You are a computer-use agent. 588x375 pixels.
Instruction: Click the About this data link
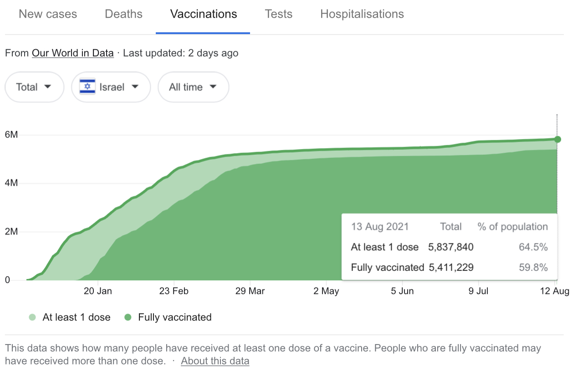tap(215, 361)
